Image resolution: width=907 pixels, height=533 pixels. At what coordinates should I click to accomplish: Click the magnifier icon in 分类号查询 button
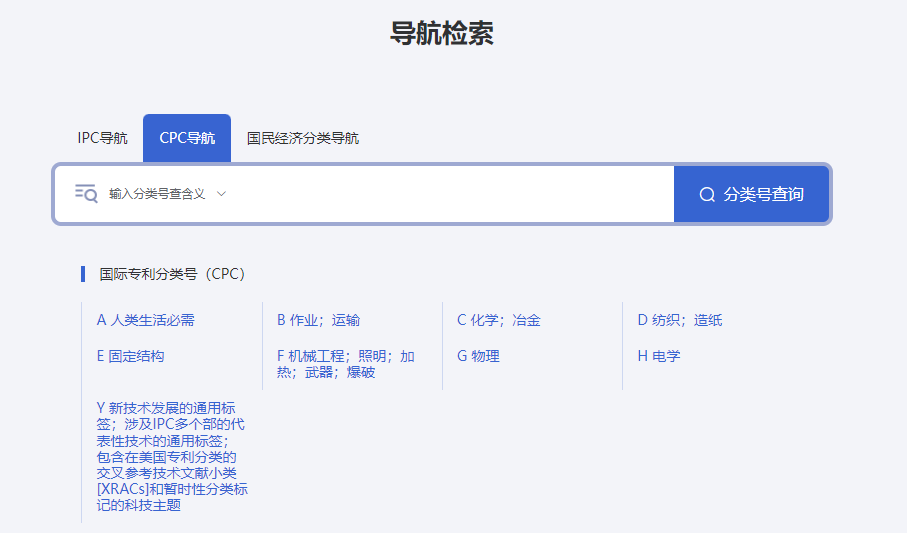pos(707,195)
